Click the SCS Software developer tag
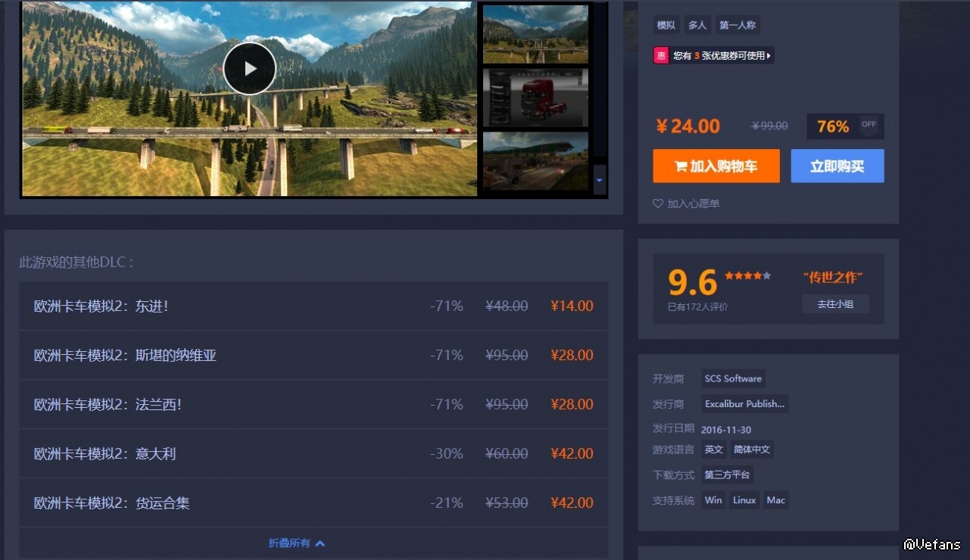Image resolution: width=970 pixels, height=560 pixels. (732, 378)
